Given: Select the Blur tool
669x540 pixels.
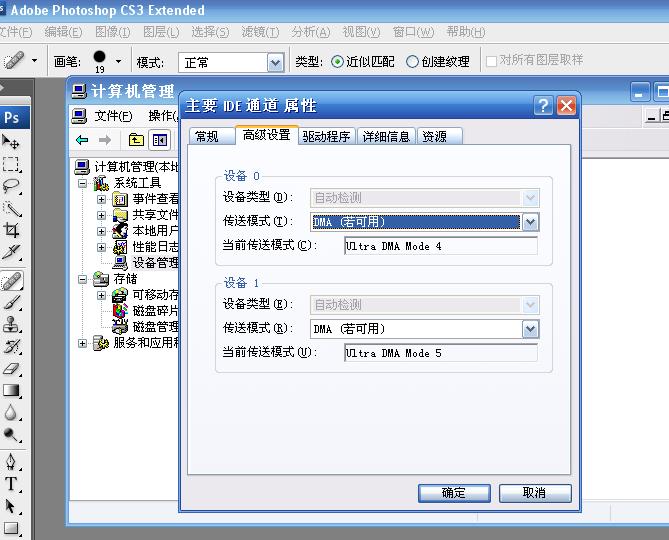Looking at the screenshot, I should [x=11, y=413].
